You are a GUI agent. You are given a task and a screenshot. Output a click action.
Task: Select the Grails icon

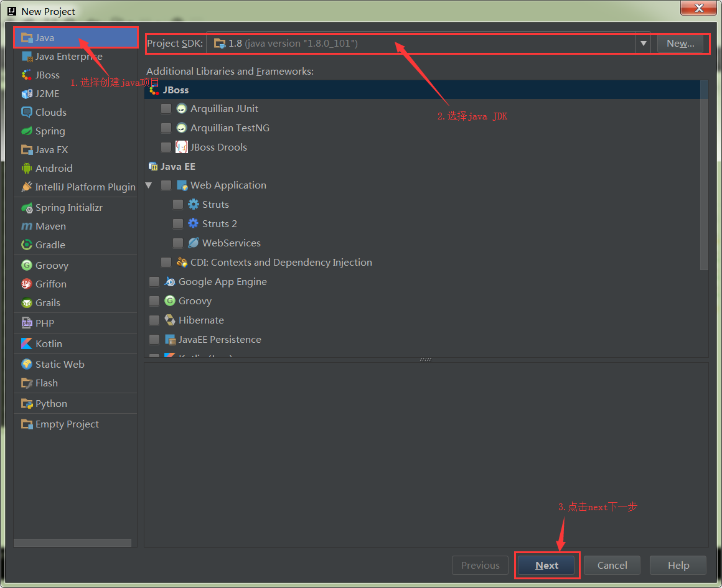pos(27,303)
